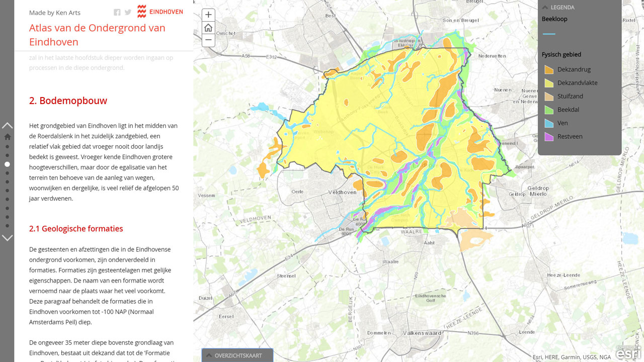Select the currently active white navigation dot
644x362 pixels.
7,164
